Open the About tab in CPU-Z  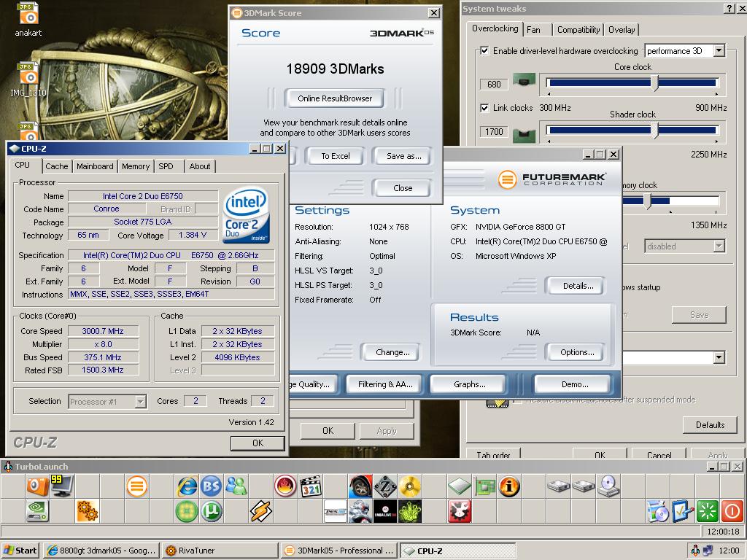tap(200, 166)
